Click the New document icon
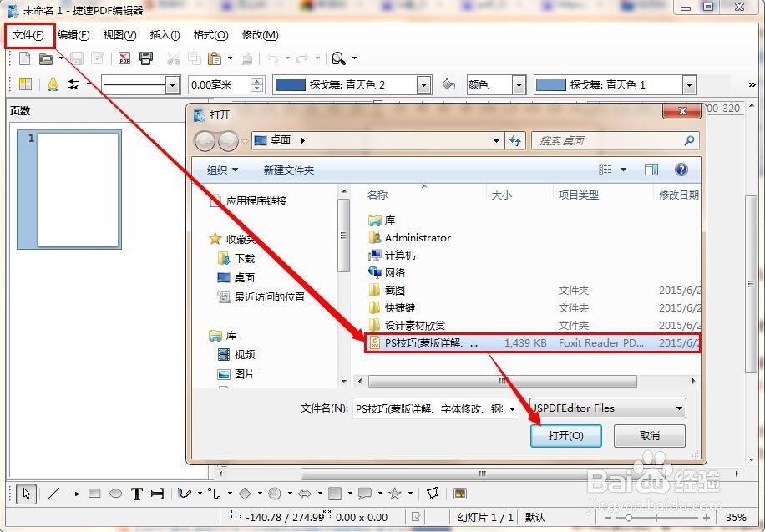This screenshot has height=532, width=765. click(x=24, y=58)
